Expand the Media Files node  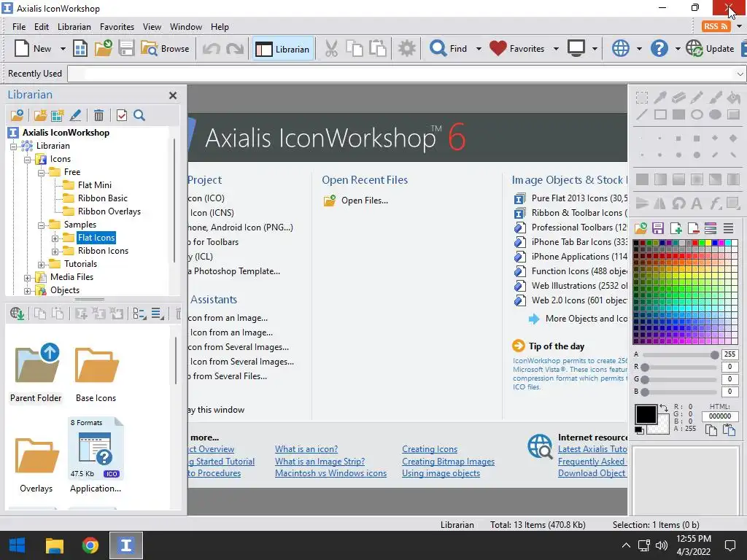[x=28, y=277]
